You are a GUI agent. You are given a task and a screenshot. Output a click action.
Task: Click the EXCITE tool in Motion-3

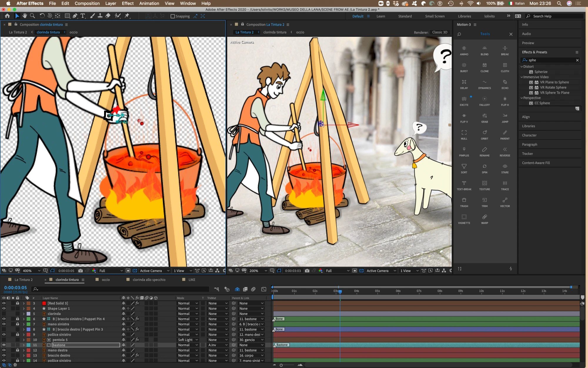tap(464, 101)
